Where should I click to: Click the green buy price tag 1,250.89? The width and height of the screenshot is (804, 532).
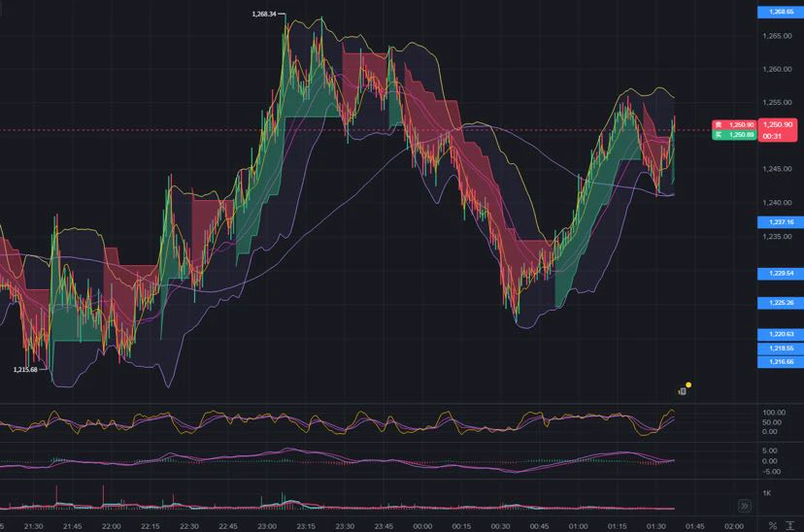pyautogui.click(x=734, y=135)
